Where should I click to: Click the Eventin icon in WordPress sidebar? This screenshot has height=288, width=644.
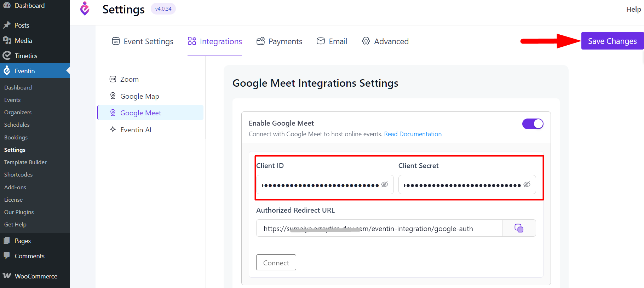click(x=7, y=71)
